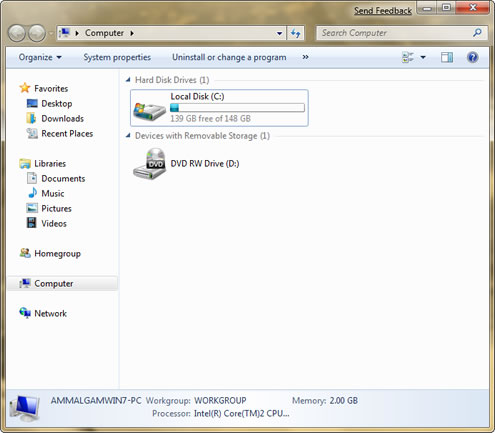Collapse Devices with Removable Storage group
The image size is (495, 433).
(x=128, y=135)
